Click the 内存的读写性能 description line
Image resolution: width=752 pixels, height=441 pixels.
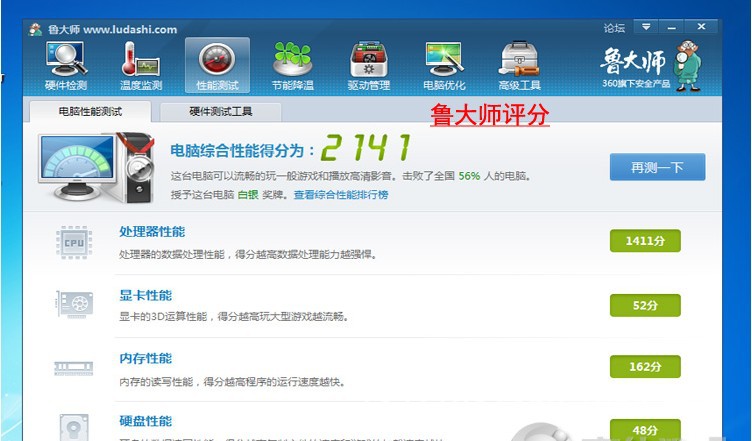pyautogui.click(x=232, y=382)
